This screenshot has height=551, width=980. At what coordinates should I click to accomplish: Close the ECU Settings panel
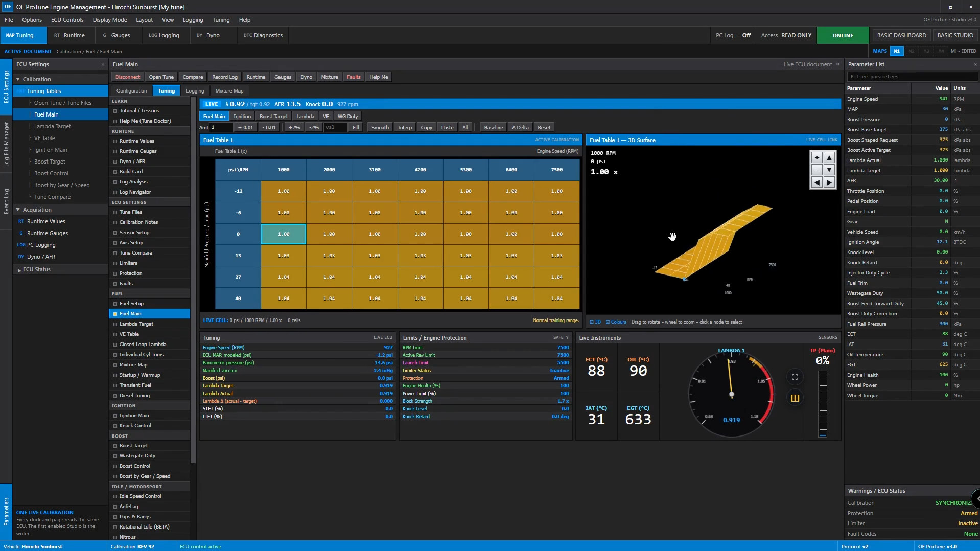(103, 64)
